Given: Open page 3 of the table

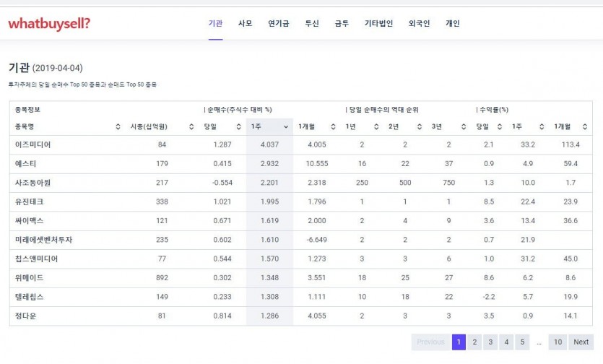Looking at the screenshot, I should [490, 342].
